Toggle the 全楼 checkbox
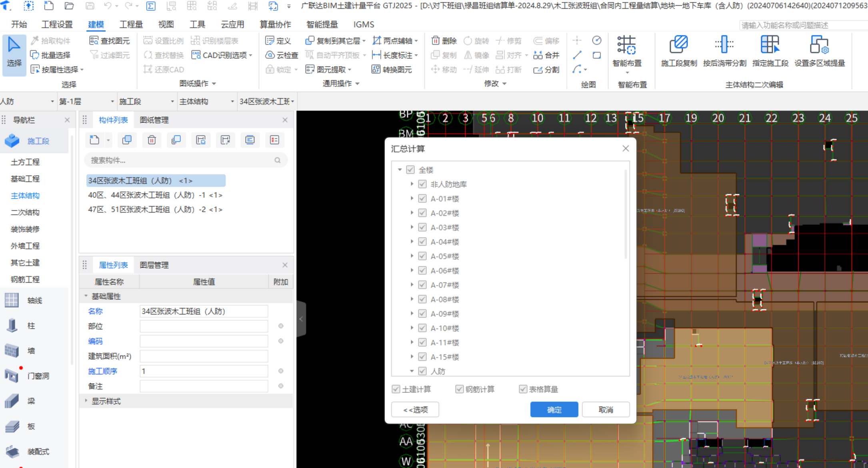Screen dimensions: 868x468 pos(410,170)
